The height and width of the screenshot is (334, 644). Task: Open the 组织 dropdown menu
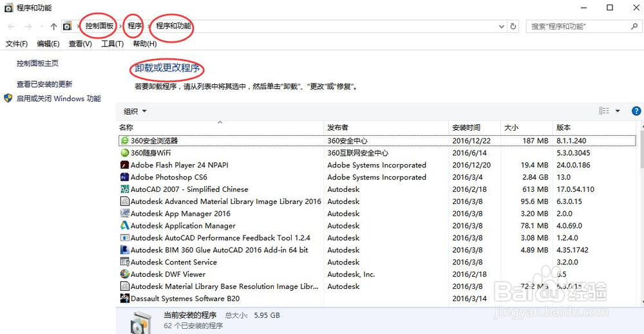click(135, 111)
